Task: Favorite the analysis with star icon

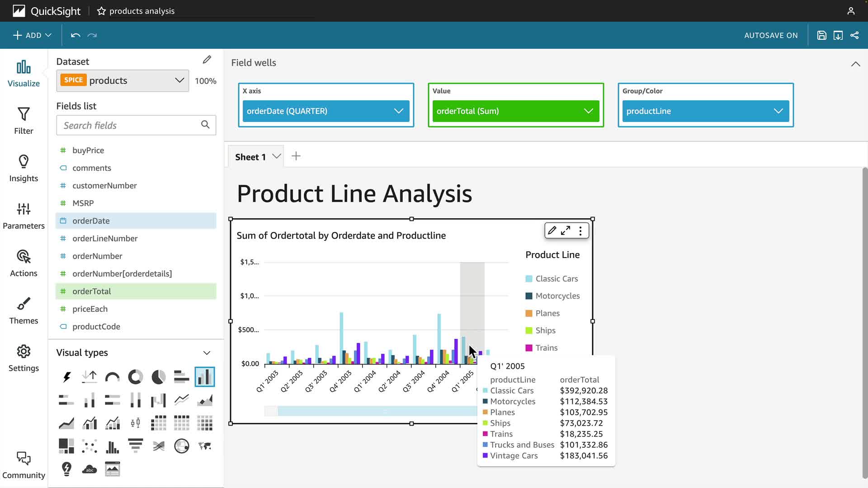Action: click(x=101, y=11)
